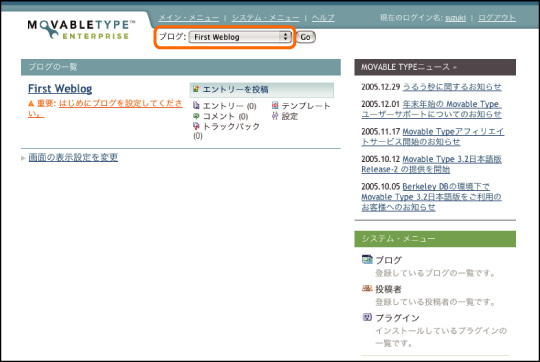This screenshot has height=362, width=540.
Task: Click the エントリーを投稿 link
Action: (x=235, y=90)
